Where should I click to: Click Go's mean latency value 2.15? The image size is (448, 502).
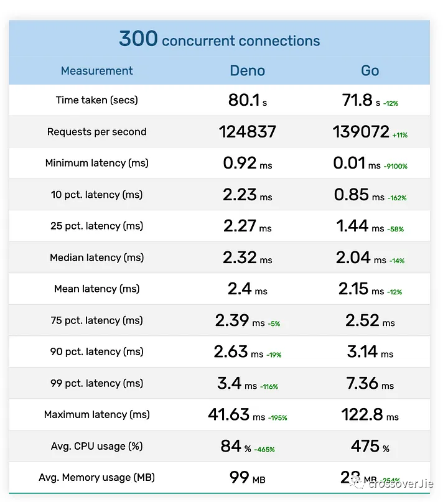(x=353, y=289)
